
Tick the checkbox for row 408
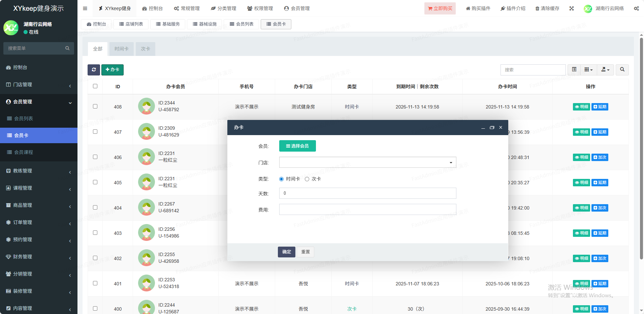pyautogui.click(x=95, y=106)
